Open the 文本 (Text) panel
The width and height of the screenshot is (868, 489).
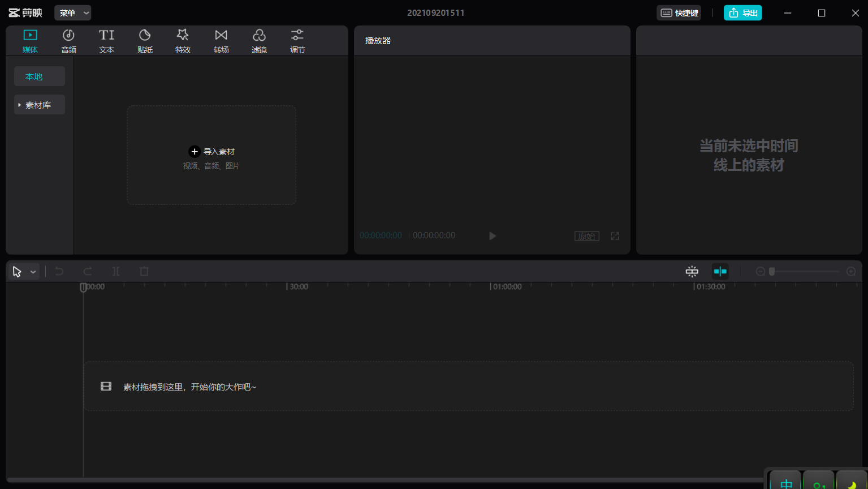tap(106, 41)
